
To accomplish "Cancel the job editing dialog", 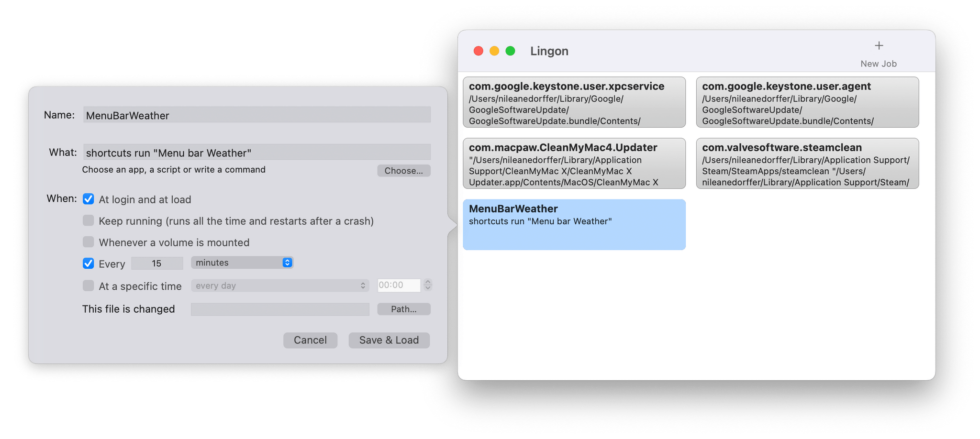I will [x=310, y=340].
